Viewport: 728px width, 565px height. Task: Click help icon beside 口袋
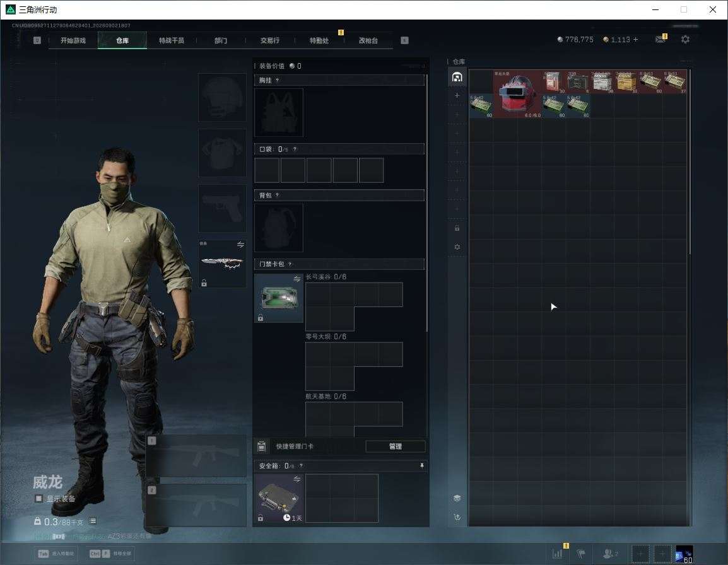[295, 149]
